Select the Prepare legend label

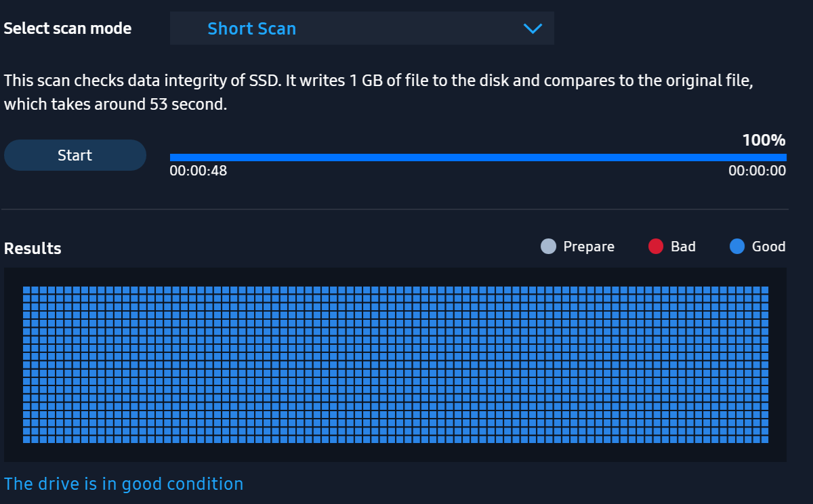point(588,247)
